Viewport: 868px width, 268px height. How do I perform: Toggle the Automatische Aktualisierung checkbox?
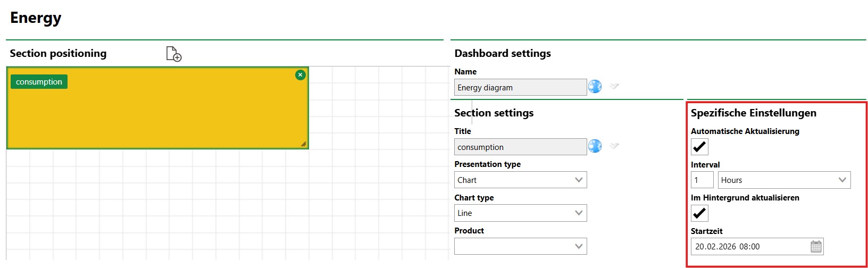699,147
